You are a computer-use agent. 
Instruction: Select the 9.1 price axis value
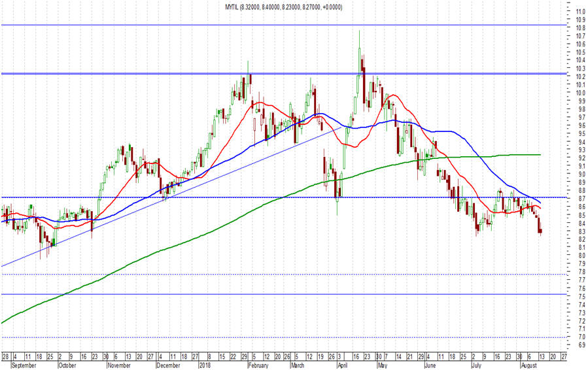[582, 166]
